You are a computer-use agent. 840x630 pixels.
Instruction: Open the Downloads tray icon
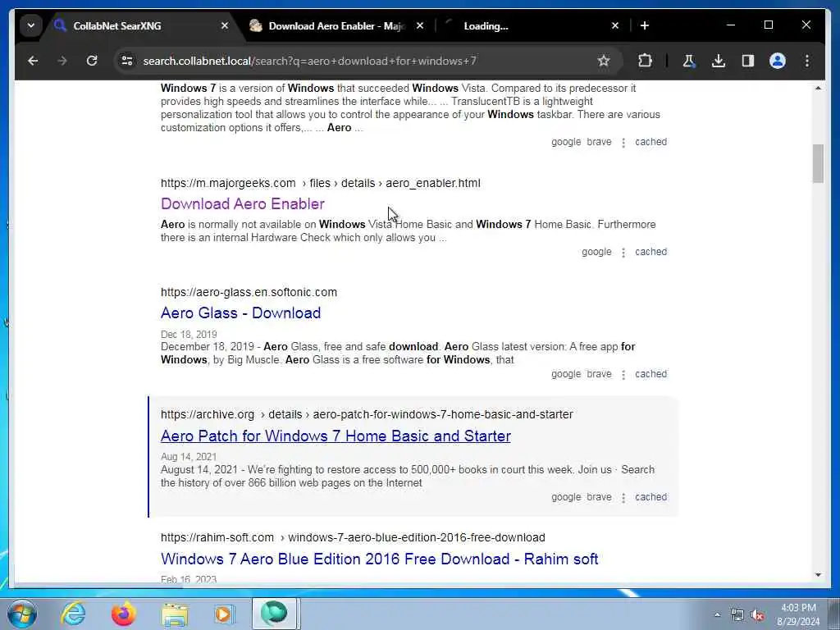click(719, 61)
